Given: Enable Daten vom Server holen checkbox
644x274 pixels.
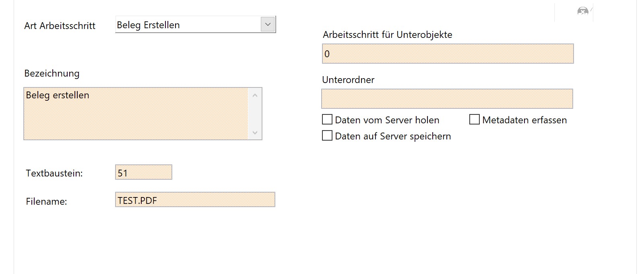Looking at the screenshot, I should click(327, 120).
